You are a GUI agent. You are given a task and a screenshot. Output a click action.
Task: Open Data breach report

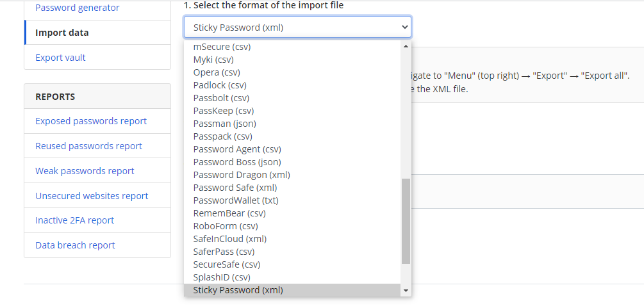tap(75, 245)
